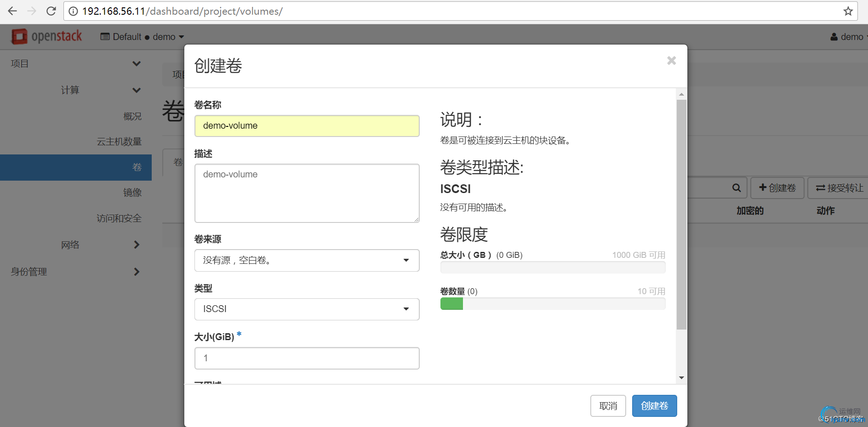This screenshot has height=427, width=868.
Task: Open the 卷来源 dropdown
Action: tap(307, 261)
